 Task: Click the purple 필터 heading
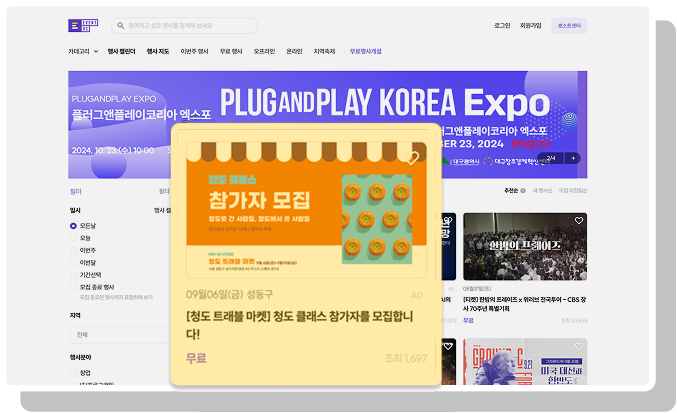pos(76,192)
